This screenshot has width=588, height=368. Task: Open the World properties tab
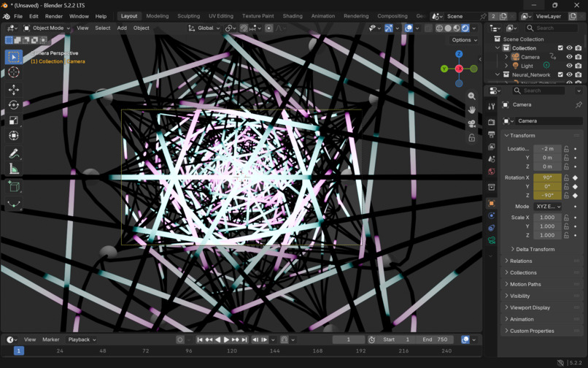(x=491, y=172)
